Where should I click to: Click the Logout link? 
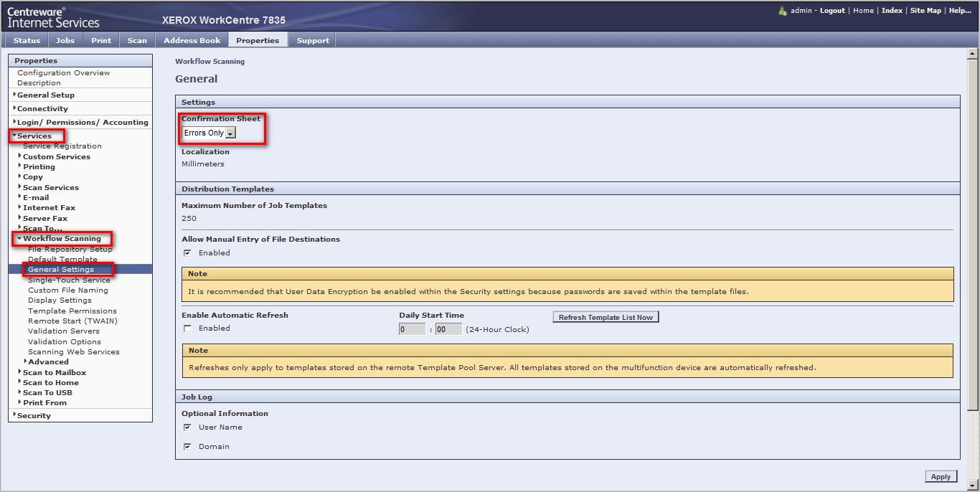(832, 11)
